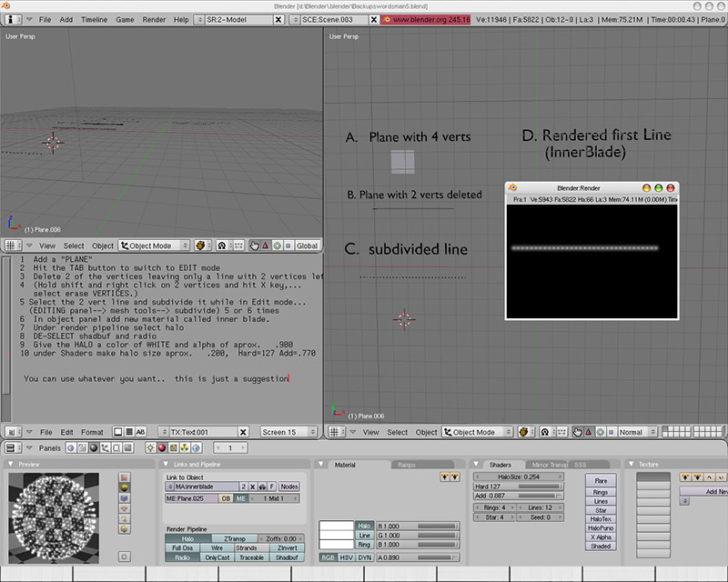Click the red sphere Material buttons icon
This screenshot has width=728, height=582.
pyautogui.click(x=161, y=448)
